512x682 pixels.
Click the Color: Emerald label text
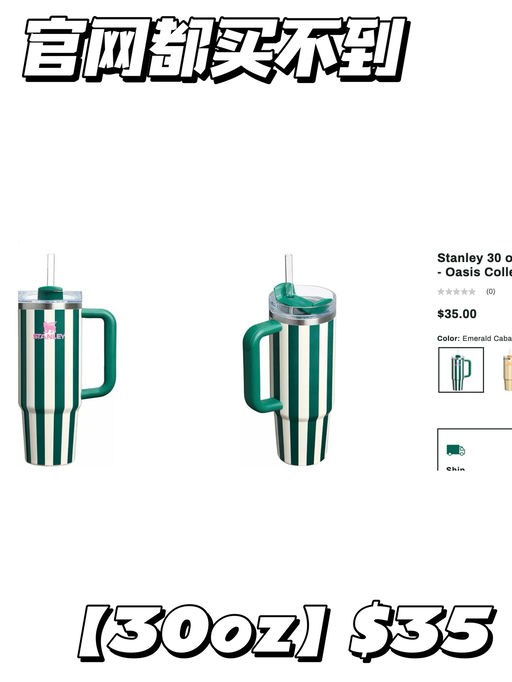click(475, 338)
